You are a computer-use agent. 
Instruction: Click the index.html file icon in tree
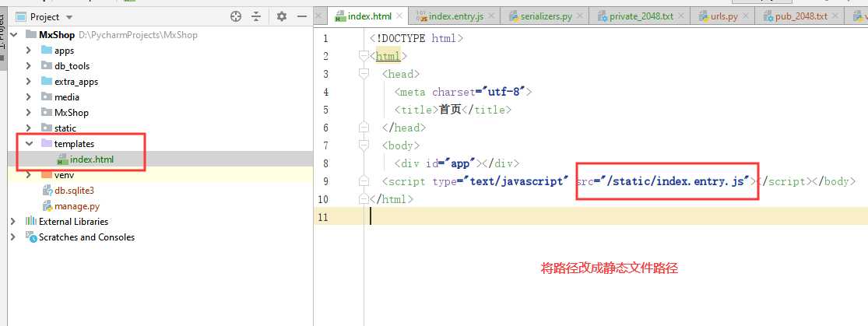click(62, 159)
